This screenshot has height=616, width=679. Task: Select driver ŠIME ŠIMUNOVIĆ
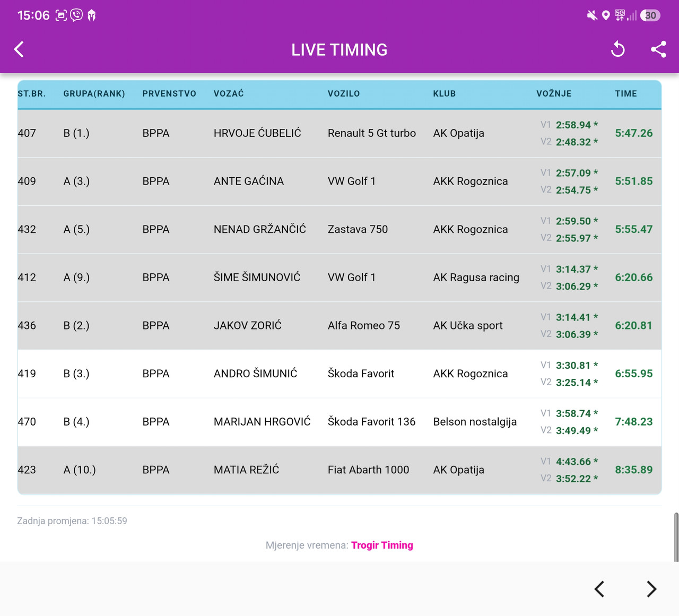[257, 277]
